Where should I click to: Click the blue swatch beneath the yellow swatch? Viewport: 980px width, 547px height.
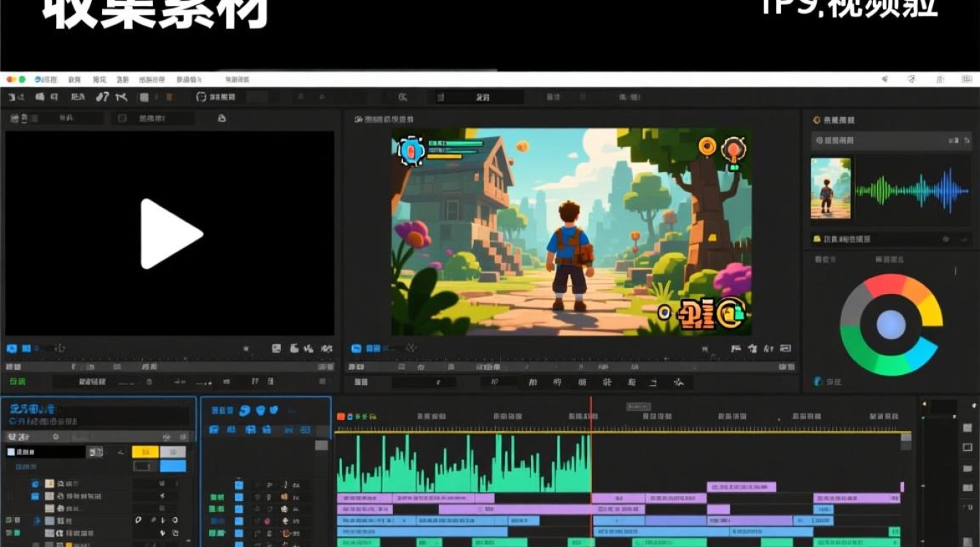point(173,466)
